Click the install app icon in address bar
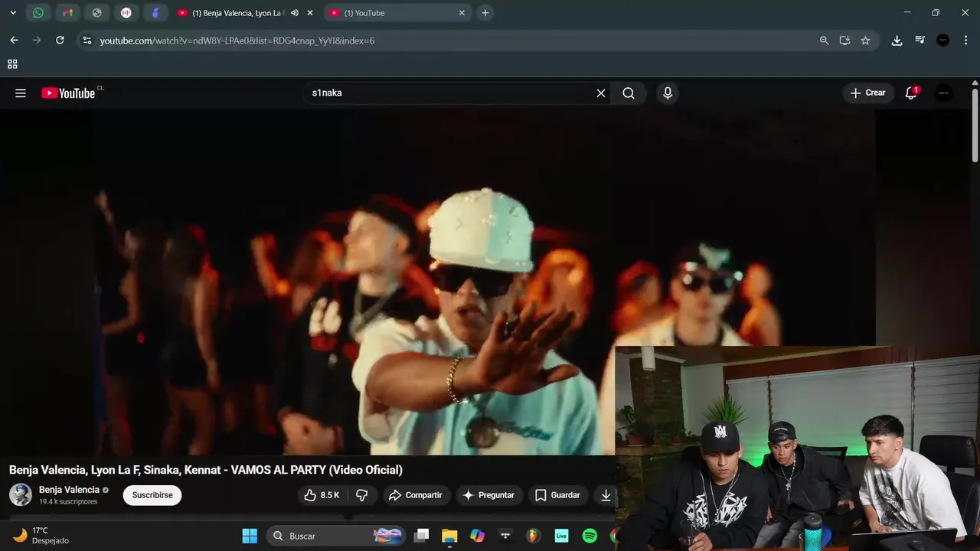This screenshot has width=980, height=551. (x=844, y=41)
